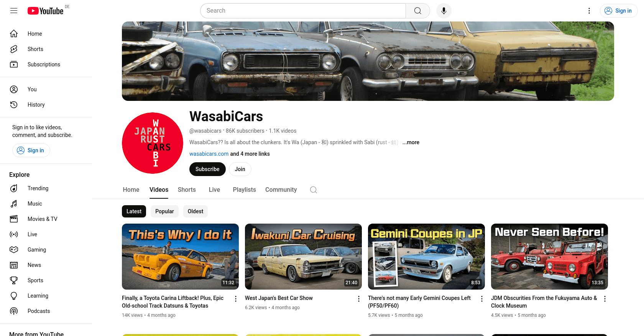Search within the WasabiCars channel
644x336 pixels.
tap(314, 190)
